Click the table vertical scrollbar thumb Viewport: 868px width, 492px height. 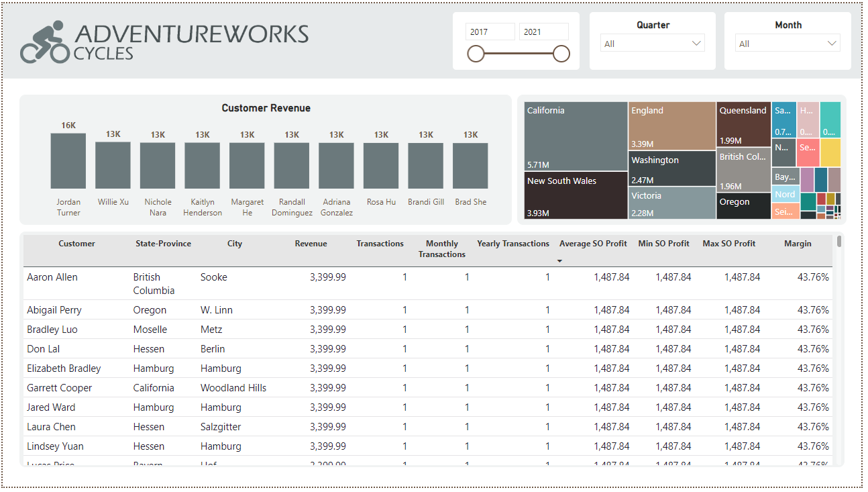(838, 242)
